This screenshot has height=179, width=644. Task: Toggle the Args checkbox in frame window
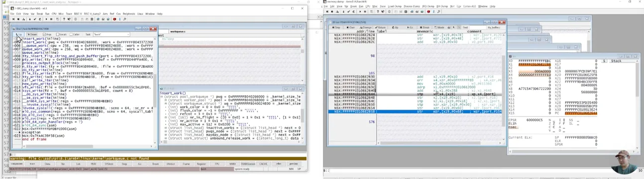pos(44,34)
